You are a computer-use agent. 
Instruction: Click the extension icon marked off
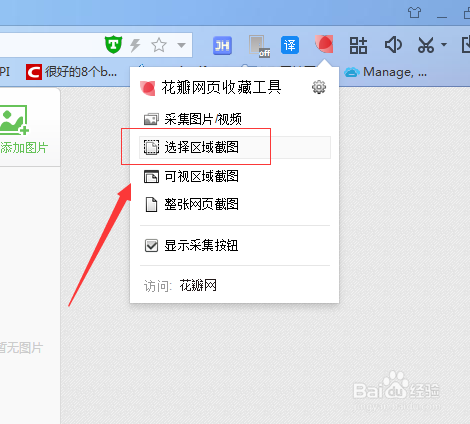pos(259,46)
